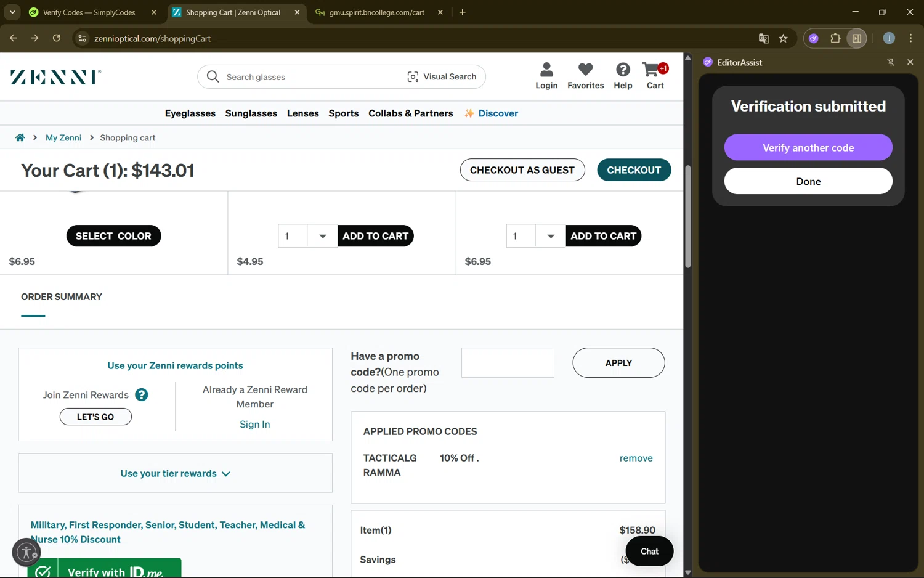Click Done in EditorAssist panel
The width and height of the screenshot is (924, 578).
tap(808, 181)
